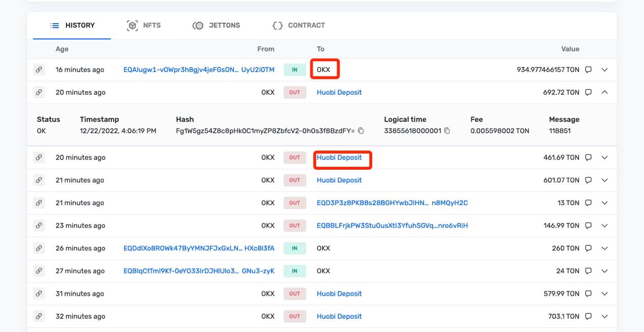Show comment icon for the 692.72 TON row

coord(588,93)
